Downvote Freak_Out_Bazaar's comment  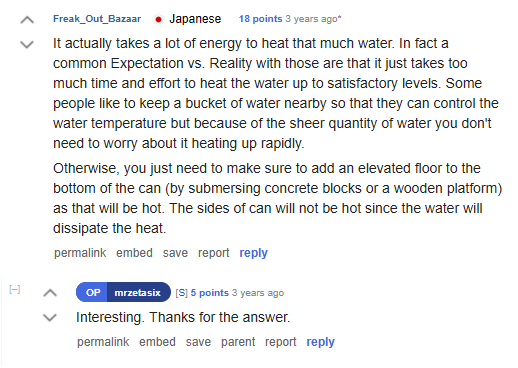coord(27,44)
